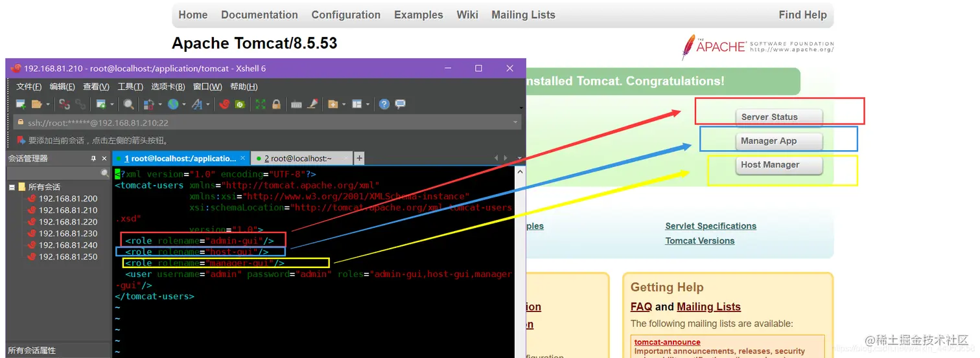Click the Server Status button on Tomcat page
980x358 pixels.
(779, 117)
